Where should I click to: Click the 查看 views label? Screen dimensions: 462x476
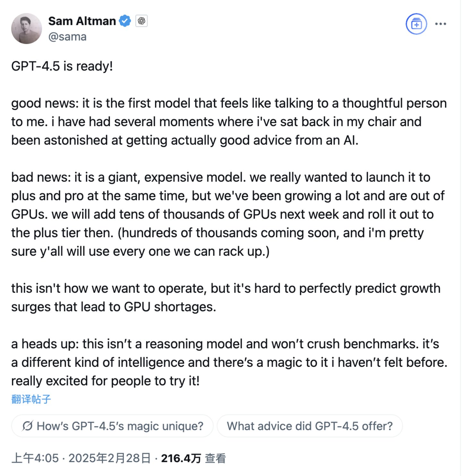click(215, 458)
